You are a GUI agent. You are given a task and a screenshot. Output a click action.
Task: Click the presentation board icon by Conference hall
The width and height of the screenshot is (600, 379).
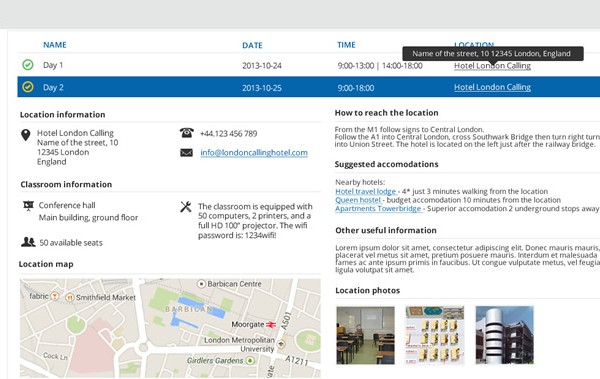[28, 206]
